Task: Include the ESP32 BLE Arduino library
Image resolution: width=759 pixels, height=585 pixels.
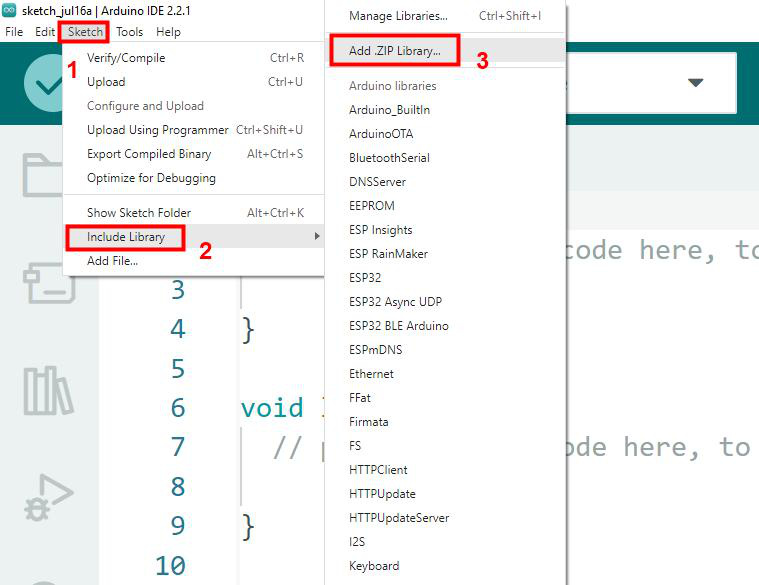Action: point(445,326)
